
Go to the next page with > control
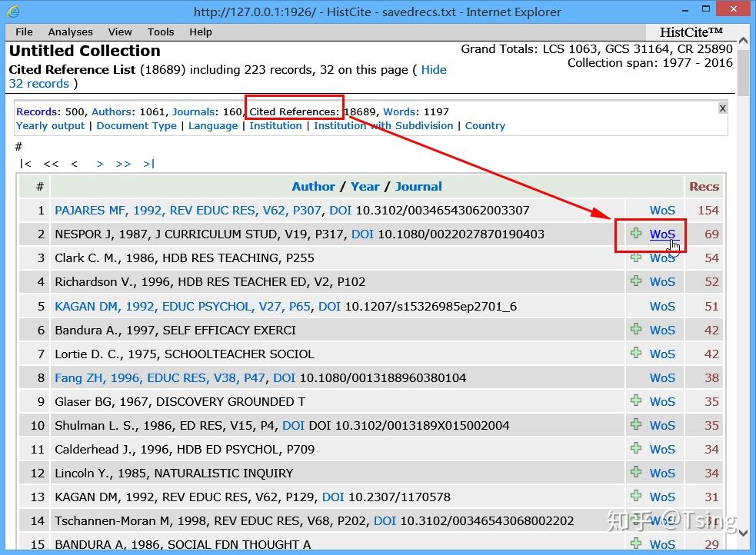[x=100, y=164]
